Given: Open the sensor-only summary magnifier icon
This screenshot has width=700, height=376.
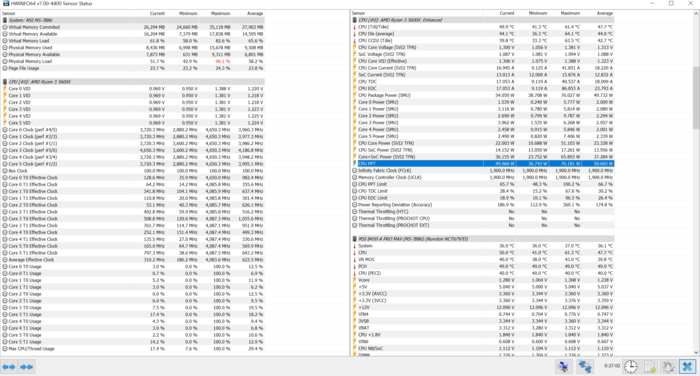Looking at the screenshot, I should tap(564, 367).
